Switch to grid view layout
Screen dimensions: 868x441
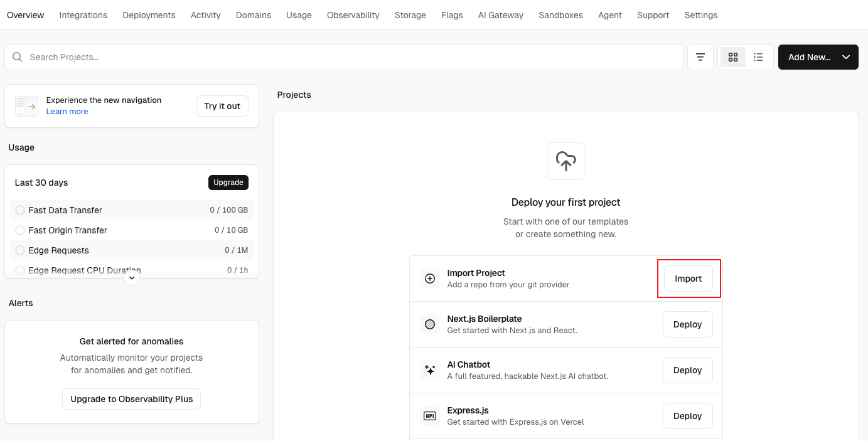tap(732, 57)
